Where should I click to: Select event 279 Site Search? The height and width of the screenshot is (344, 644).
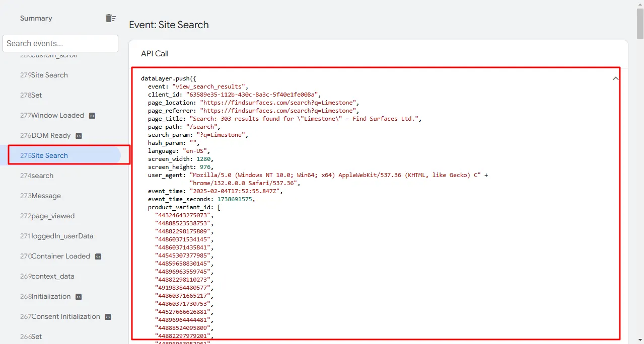(60, 75)
